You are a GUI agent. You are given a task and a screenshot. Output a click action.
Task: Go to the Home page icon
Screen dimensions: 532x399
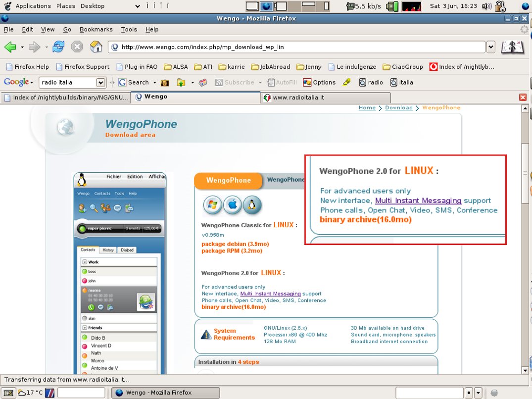tap(96, 47)
